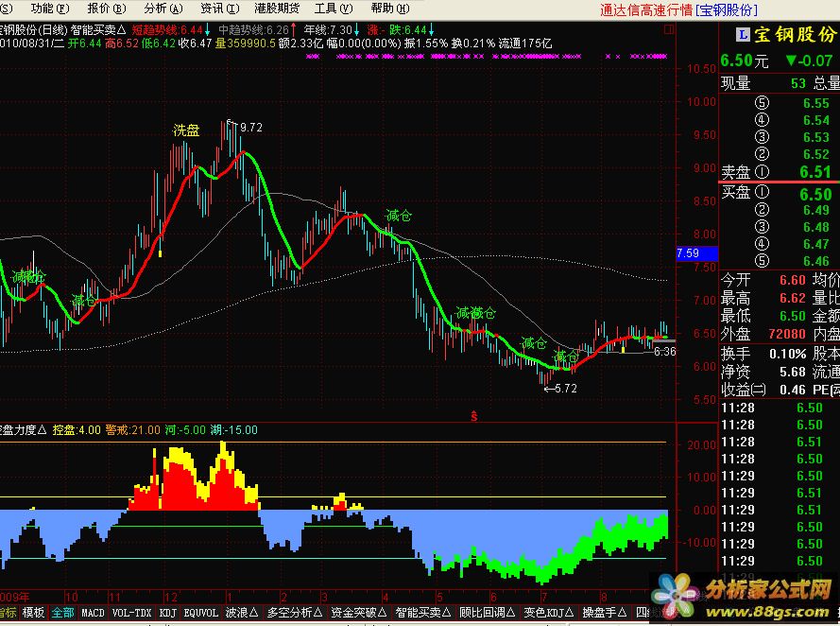Click the red S marker below the chart
The height and width of the screenshot is (626, 840).
(x=474, y=416)
